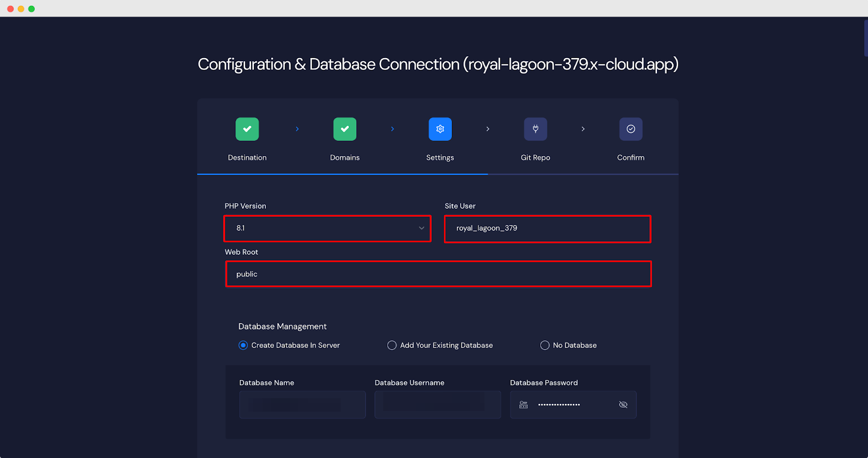This screenshot has width=868, height=458.
Task: Click the password generator icon in Database Password
Action: click(x=524, y=405)
